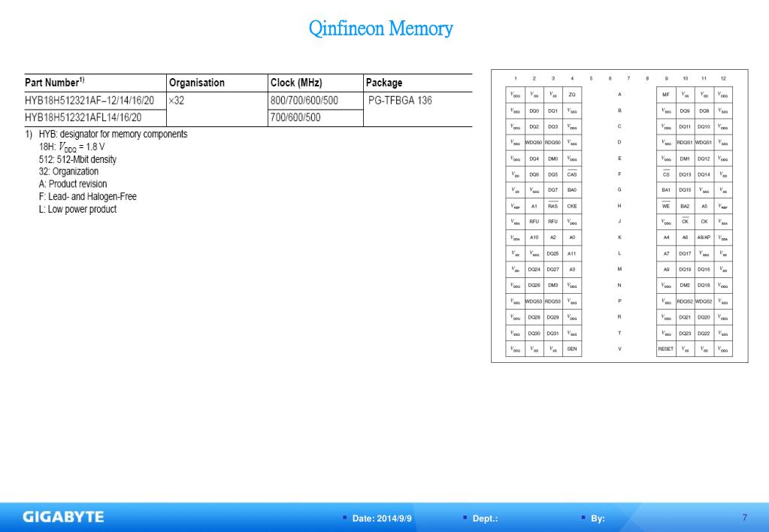Select the 'PG-TFBGA 136' package cell
This screenshot has height=532, width=769.
[400, 101]
